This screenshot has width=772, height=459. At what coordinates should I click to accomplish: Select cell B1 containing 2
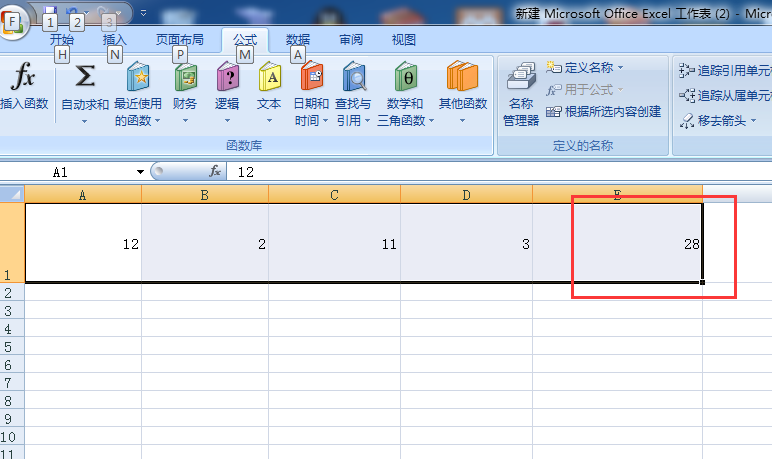coord(205,243)
